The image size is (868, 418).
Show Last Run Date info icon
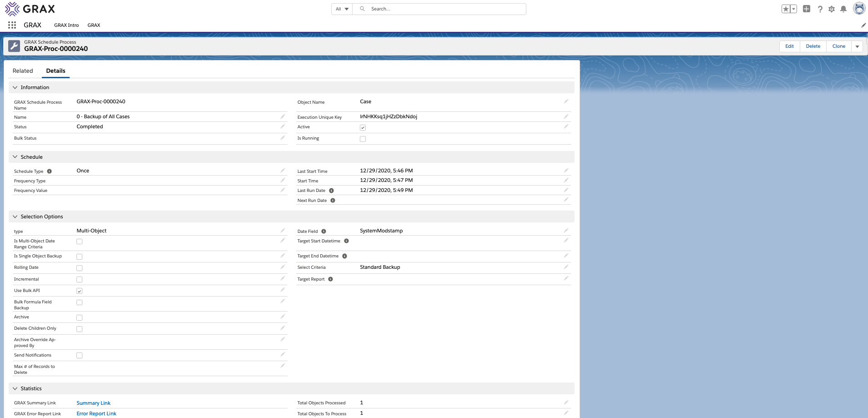[x=332, y=191]
